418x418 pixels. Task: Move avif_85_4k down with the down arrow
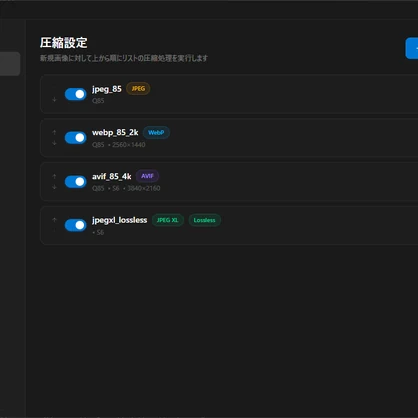pos(54,187)
